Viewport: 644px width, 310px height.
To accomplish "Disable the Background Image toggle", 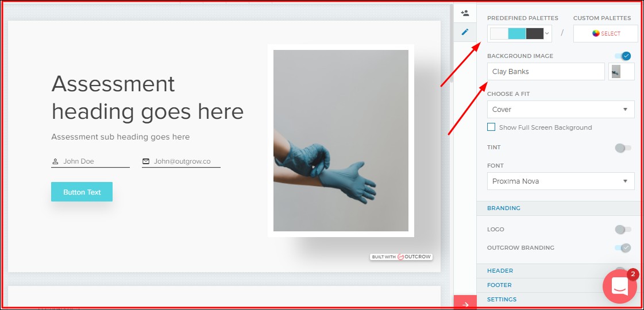I will click(x=623, y=56).
